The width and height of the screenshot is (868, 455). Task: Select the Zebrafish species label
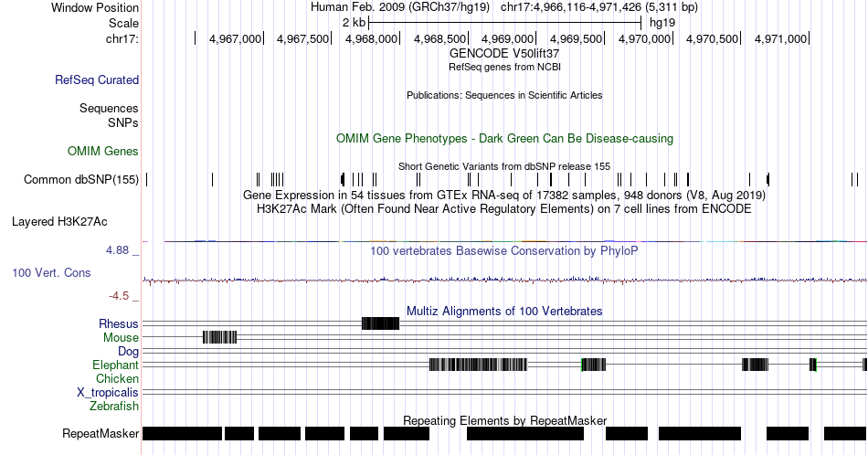coord(114,406)
